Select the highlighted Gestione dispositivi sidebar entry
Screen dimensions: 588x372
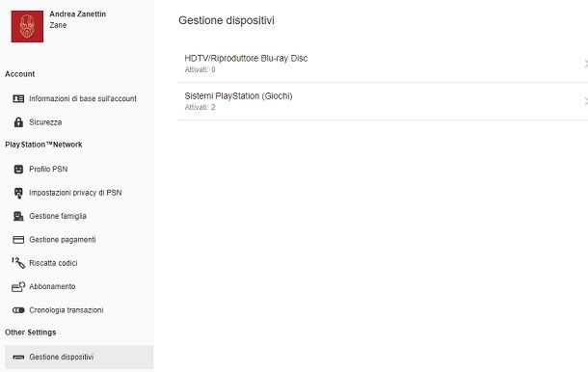click(79, 357)
